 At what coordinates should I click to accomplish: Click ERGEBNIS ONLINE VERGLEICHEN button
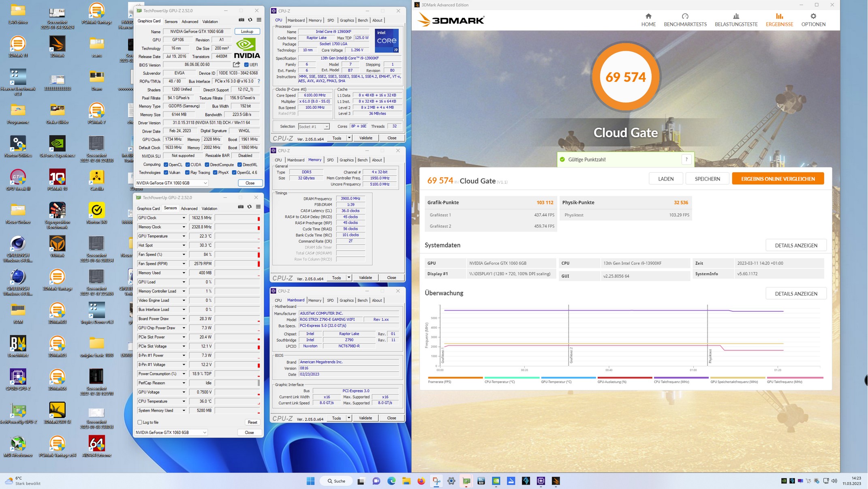[778, 179]
